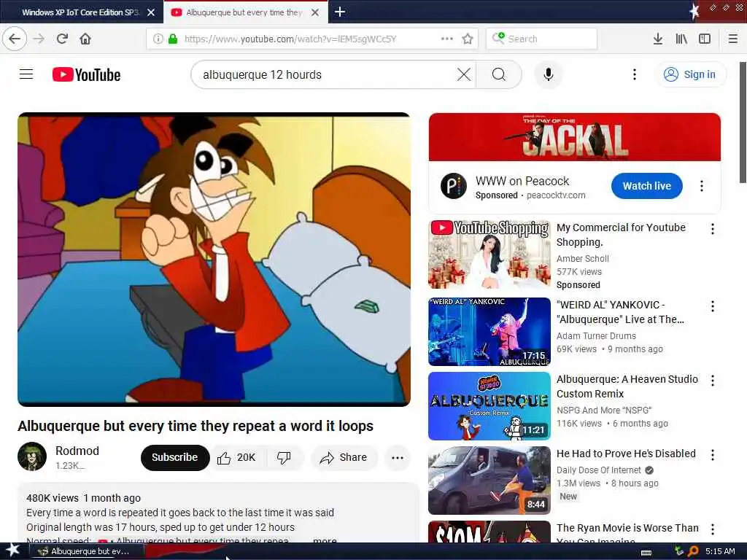Open the Firefox hamburger menu

tap(733, 39)
